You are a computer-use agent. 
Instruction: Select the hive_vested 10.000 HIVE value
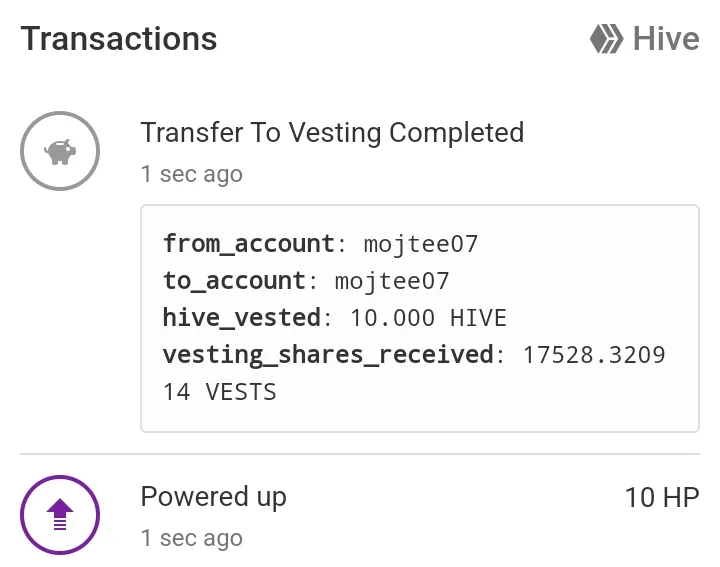(428, 318)
